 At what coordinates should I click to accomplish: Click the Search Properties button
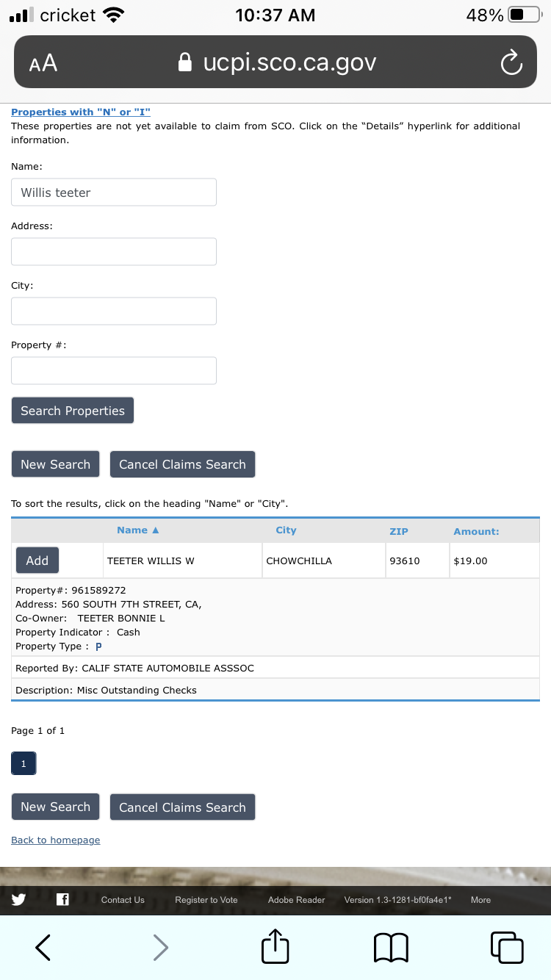[x=73, y=411]
